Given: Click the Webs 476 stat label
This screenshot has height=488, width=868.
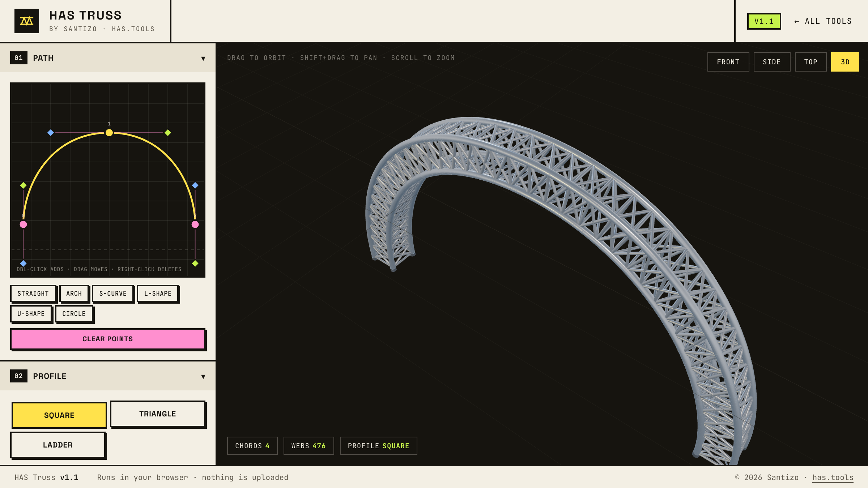Looking at the screenshot, I should click(x=309, y=446).
